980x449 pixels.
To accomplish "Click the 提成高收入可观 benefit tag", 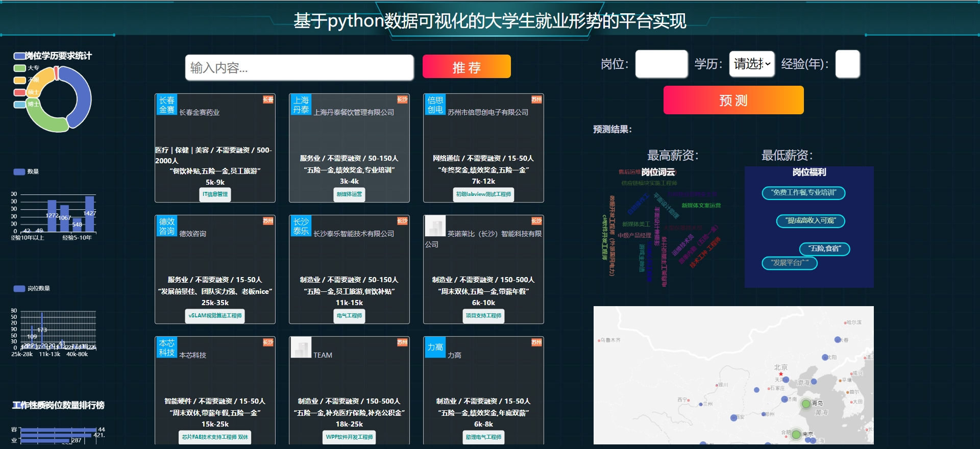I will [811, 221].
